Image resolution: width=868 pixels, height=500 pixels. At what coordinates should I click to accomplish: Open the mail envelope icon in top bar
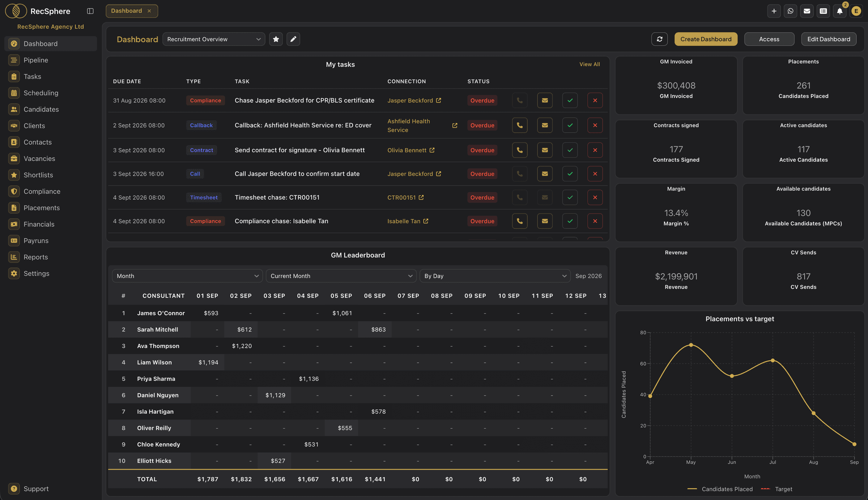[x=807, y=11]
